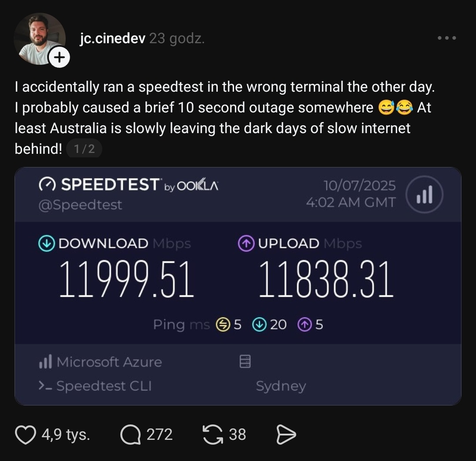Click the download arrow icon
Screen dimensions: 476x461
pos(47,244)
